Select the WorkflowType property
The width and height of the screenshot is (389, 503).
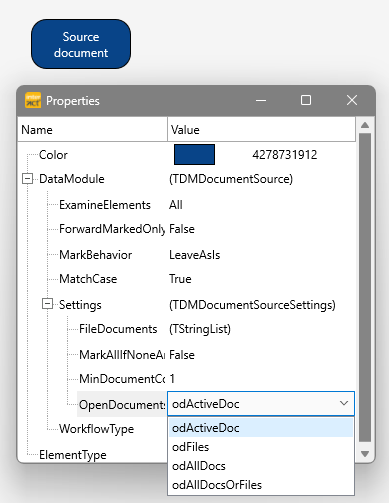[96, 429]
